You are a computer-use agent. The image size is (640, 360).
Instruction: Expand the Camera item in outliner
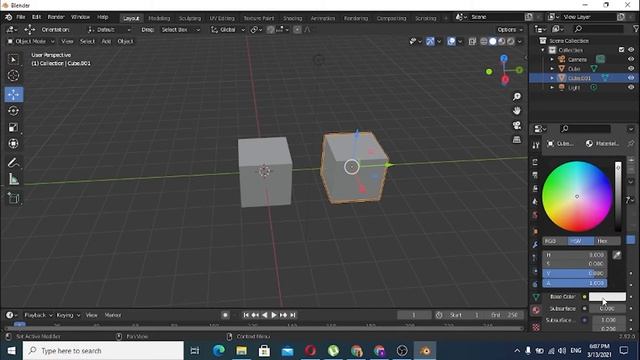point(552,60)
